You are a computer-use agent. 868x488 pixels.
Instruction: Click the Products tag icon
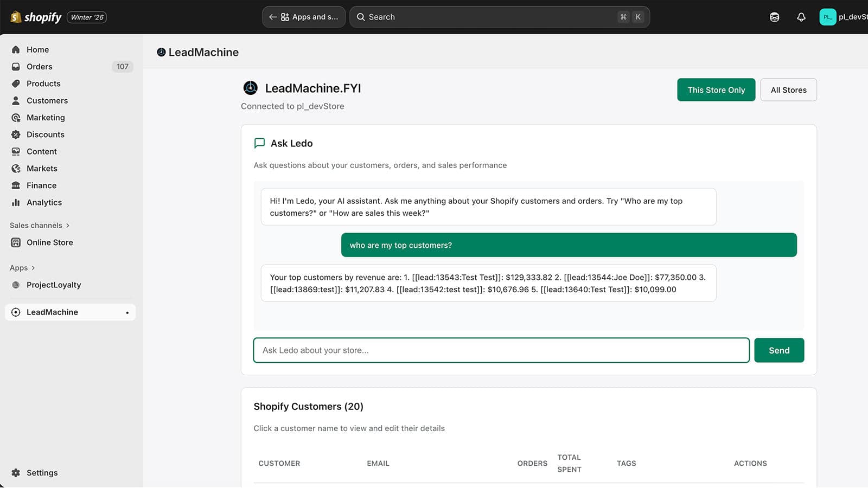click(x=16, y=84)
